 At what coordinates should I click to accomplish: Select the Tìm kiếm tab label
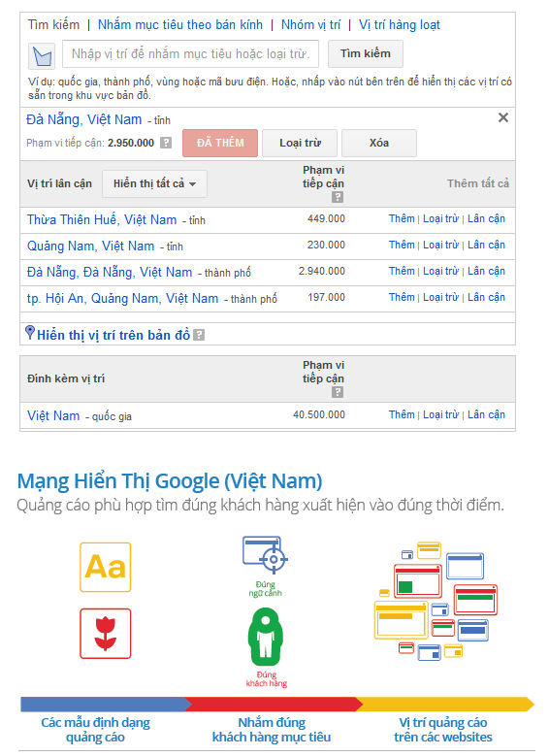[x=53, y=24]
